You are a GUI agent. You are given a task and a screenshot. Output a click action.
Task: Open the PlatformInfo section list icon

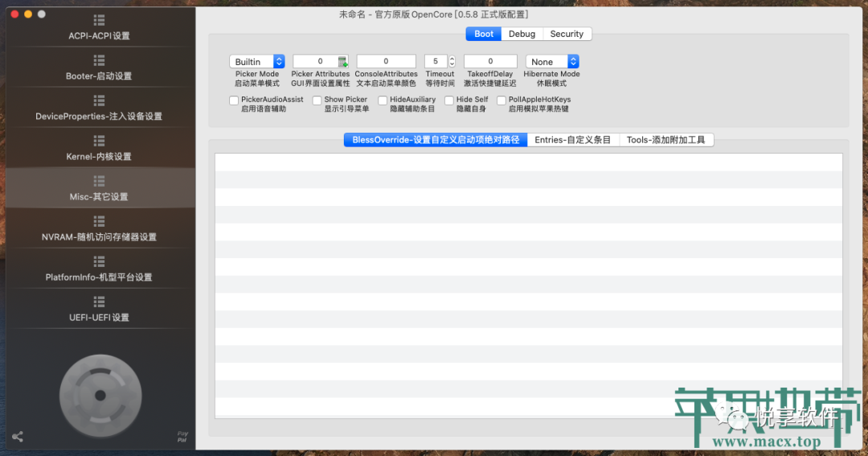coord(99,261)
